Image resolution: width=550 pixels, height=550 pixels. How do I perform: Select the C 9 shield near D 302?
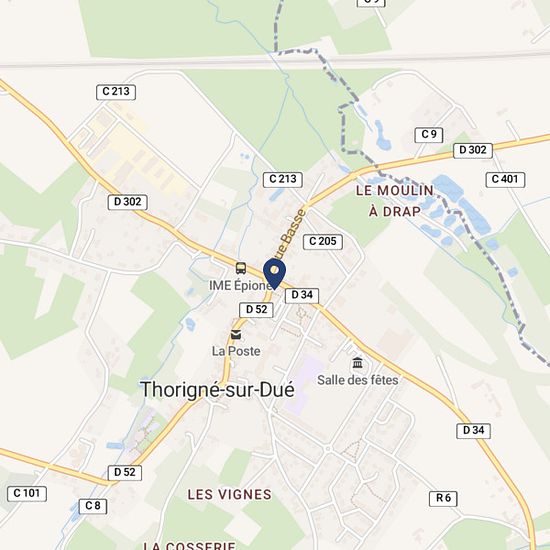pyautogui.click(x=429, y=135)
